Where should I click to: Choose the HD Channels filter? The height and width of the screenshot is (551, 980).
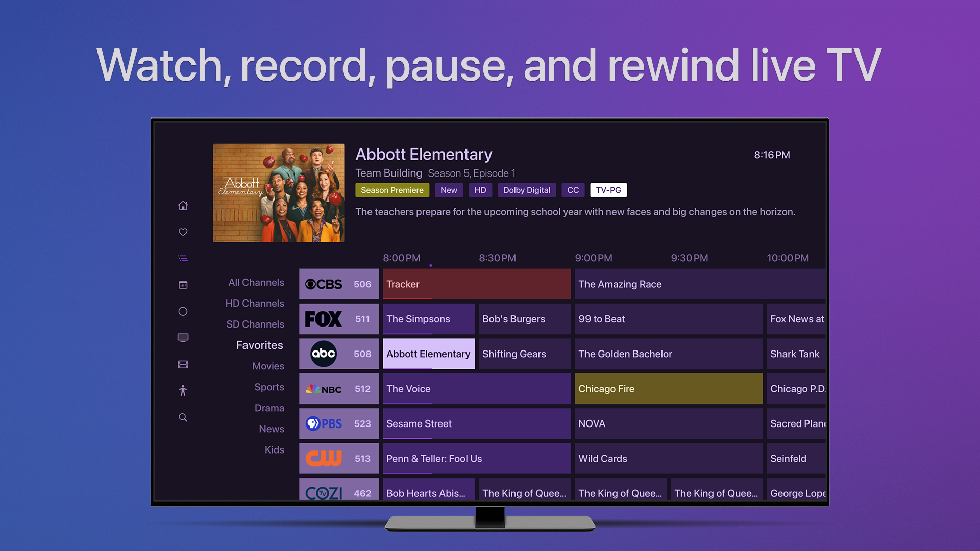pyautogui.click(x=255, y=303)
